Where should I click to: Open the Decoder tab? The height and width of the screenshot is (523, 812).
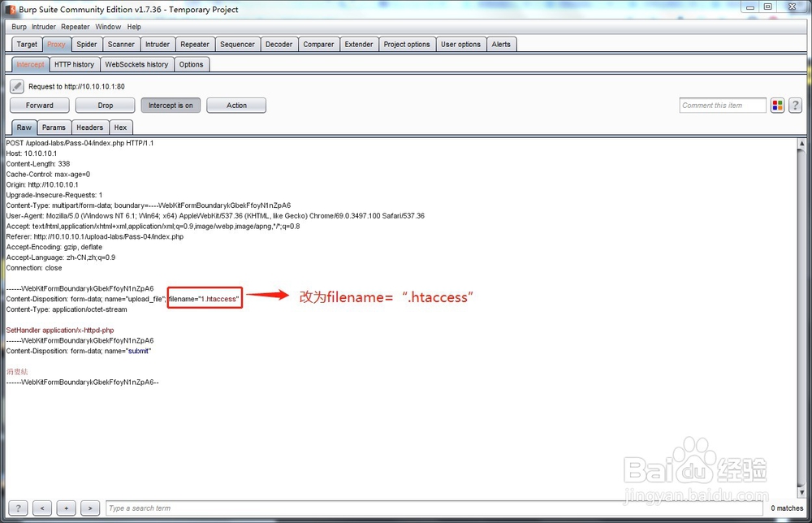(x=279, y=45)
